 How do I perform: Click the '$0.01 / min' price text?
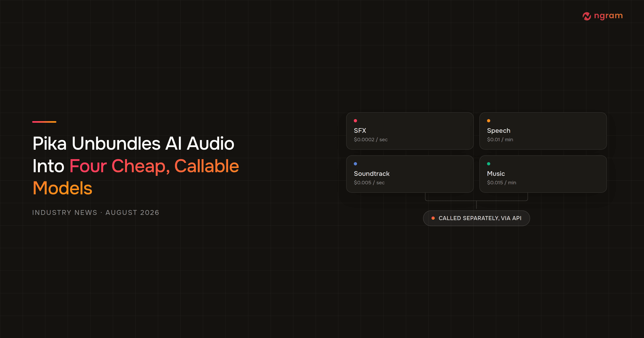(500, 139)
